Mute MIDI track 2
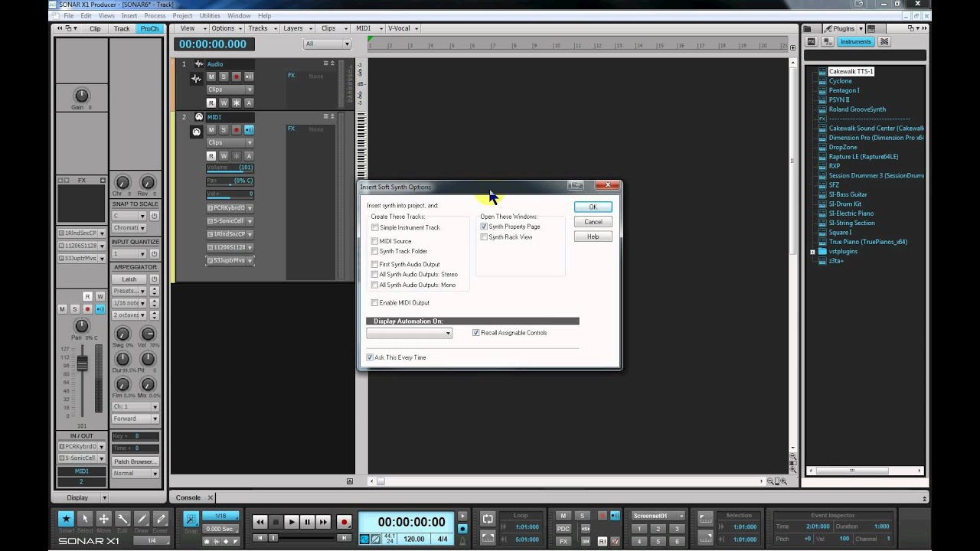Screen dimensions: 980x551 click(x=211, y=130)
